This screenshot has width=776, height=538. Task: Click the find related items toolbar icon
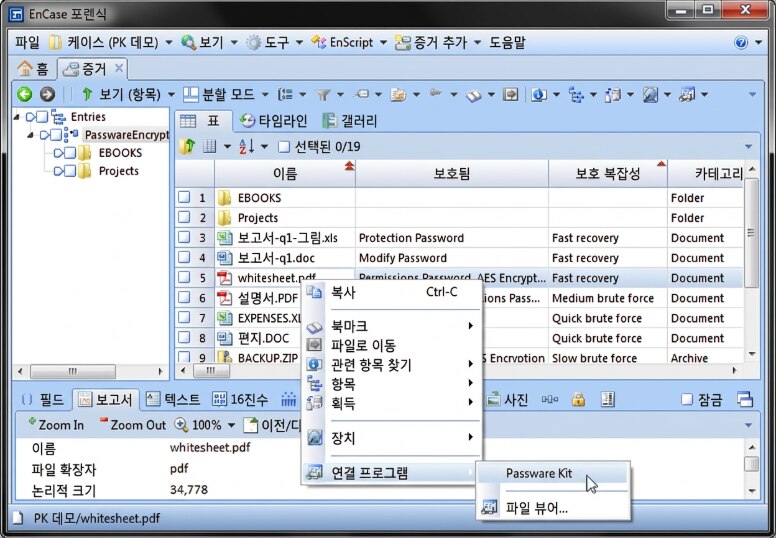pos(538,94)
